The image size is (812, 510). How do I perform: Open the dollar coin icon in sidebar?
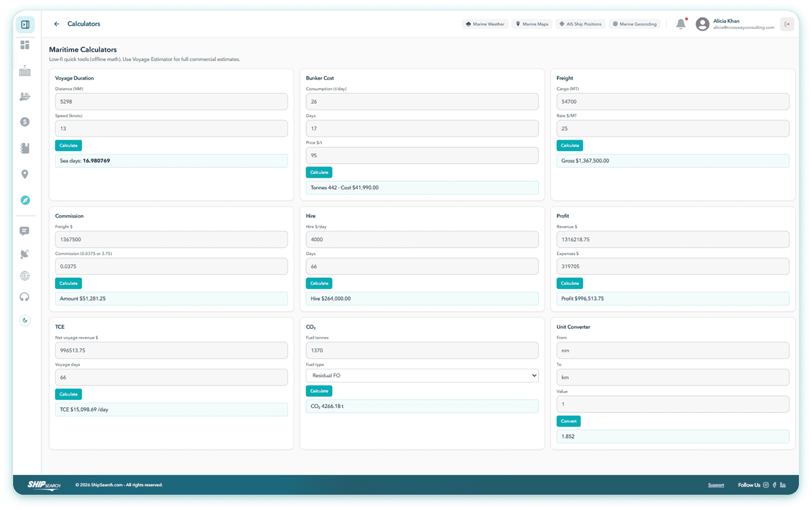point(25,122)
